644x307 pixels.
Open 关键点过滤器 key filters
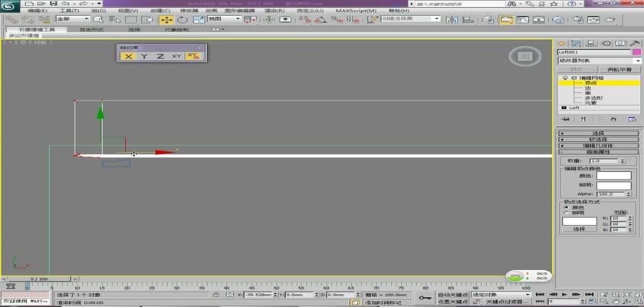[508, 302]
